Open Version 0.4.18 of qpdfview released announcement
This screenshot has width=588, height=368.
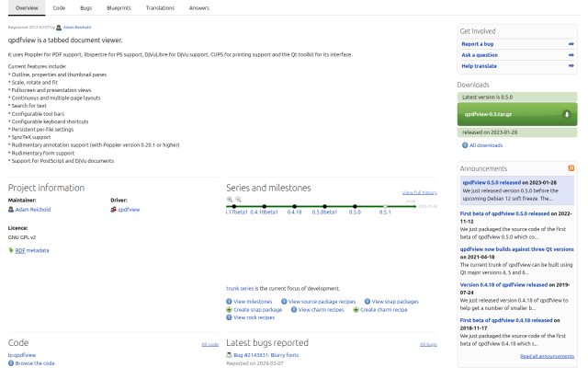click(503, 284)
